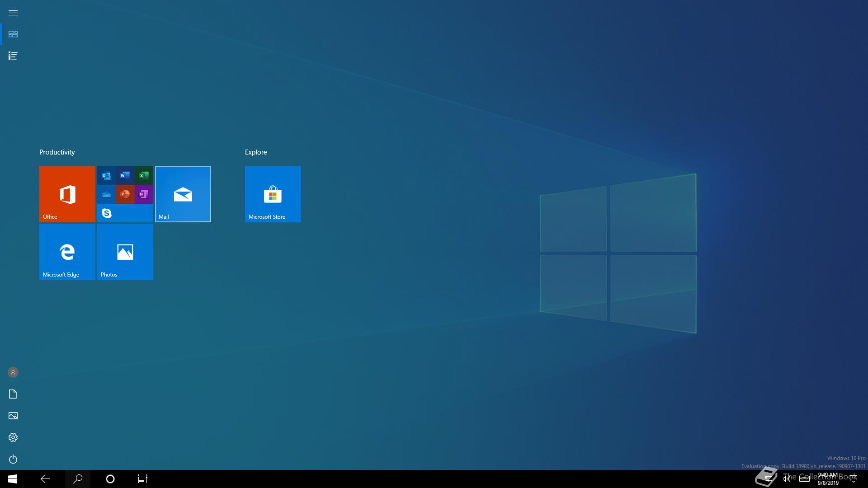Open the Office tile
Screen dimensions: 868x488
[x=67, y=194]
